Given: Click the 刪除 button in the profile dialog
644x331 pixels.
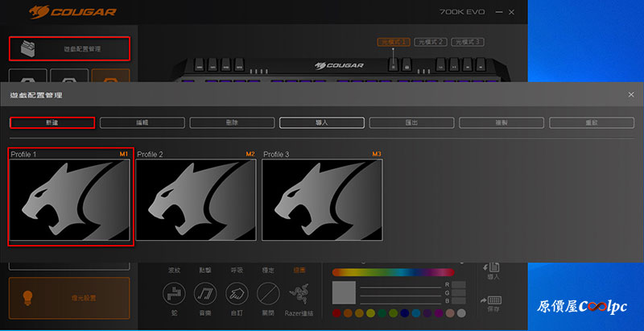Looking at the screenshot, I should [232, 122].
